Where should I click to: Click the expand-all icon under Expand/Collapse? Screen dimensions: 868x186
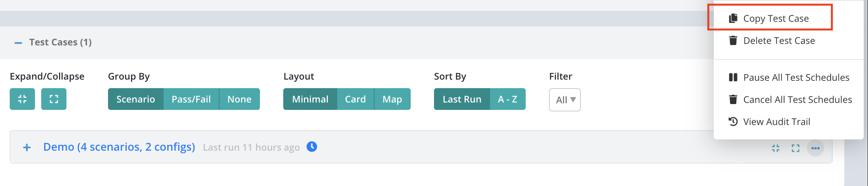click(x=54, y=99)
